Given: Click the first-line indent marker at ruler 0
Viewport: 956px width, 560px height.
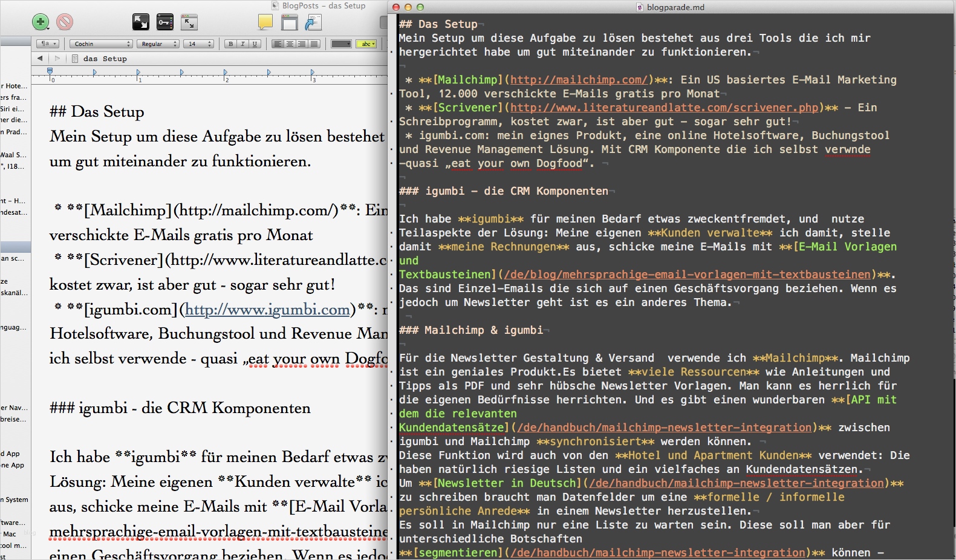Looking at the screenshot, I should click(x=50, y=72).
